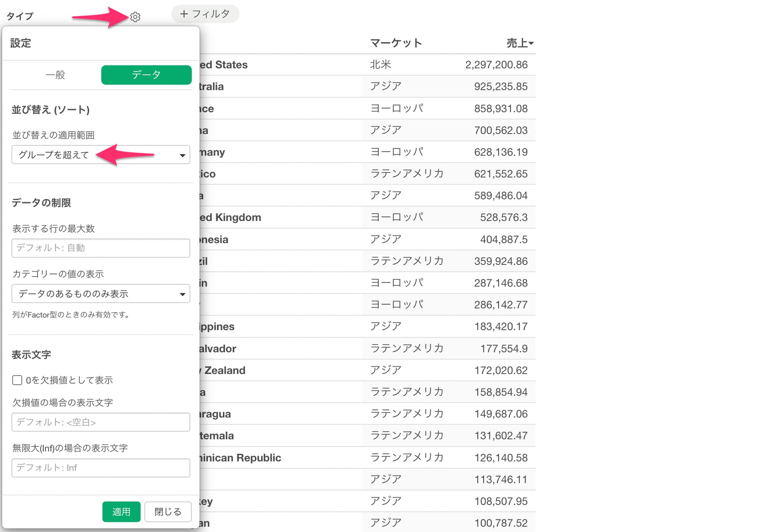The width and height of the screenshot is (781, 532).
Task: Click the plus icon on フィルタ button
Action: click(184, 14)
